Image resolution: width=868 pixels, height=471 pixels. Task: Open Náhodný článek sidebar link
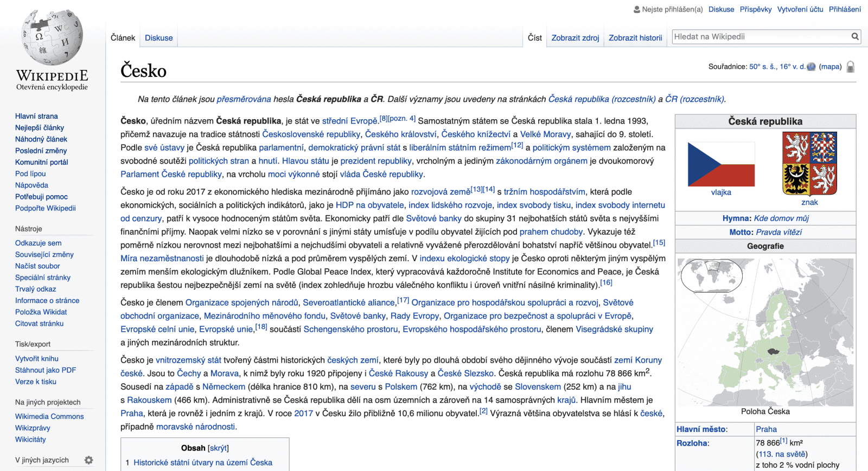click(41, 139)
